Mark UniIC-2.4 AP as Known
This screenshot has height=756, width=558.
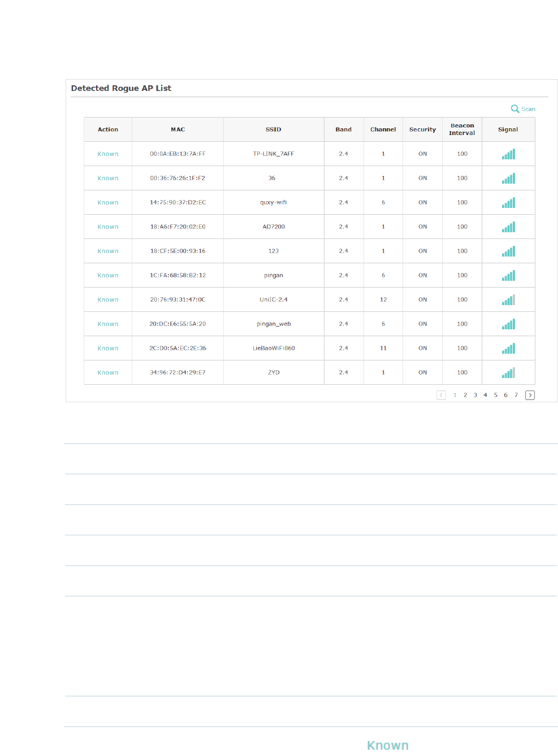pos(108,299)
